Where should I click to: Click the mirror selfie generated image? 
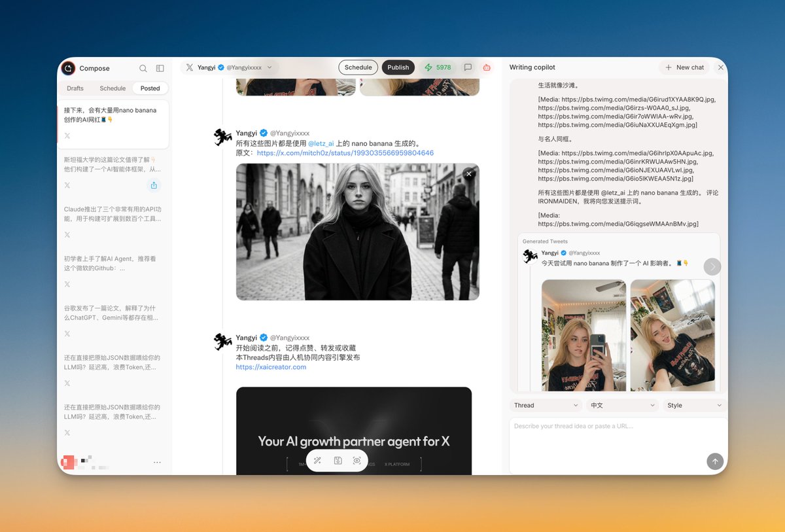(x=584, y=335)
